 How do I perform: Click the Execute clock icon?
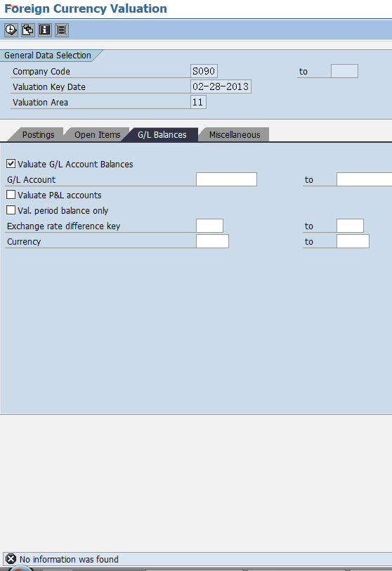(x=11, y=30)
